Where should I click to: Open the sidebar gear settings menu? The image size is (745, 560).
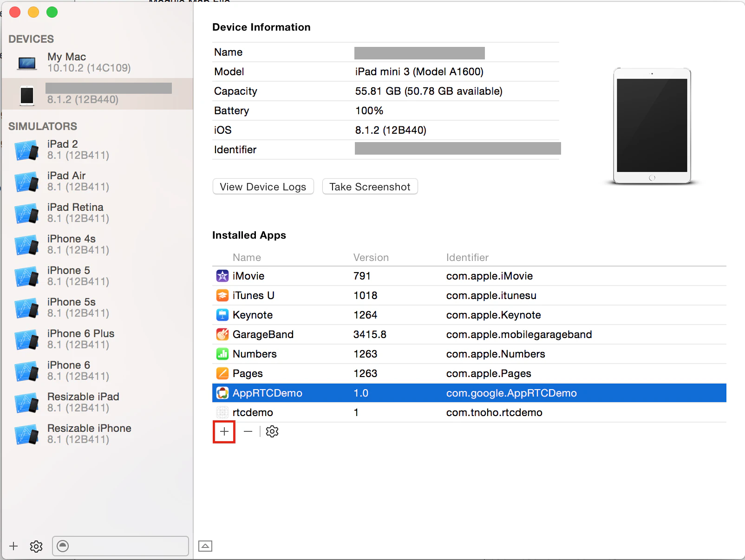coord(36,546)
